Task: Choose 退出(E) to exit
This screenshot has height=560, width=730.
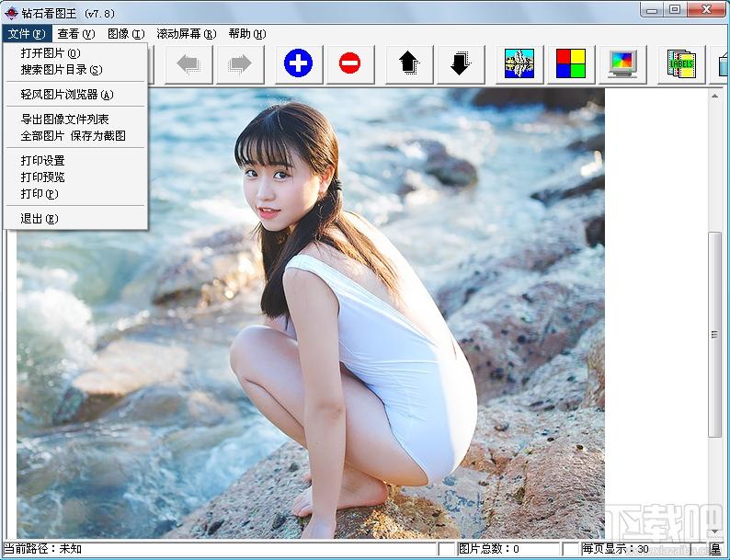Action: click(75, 218)
